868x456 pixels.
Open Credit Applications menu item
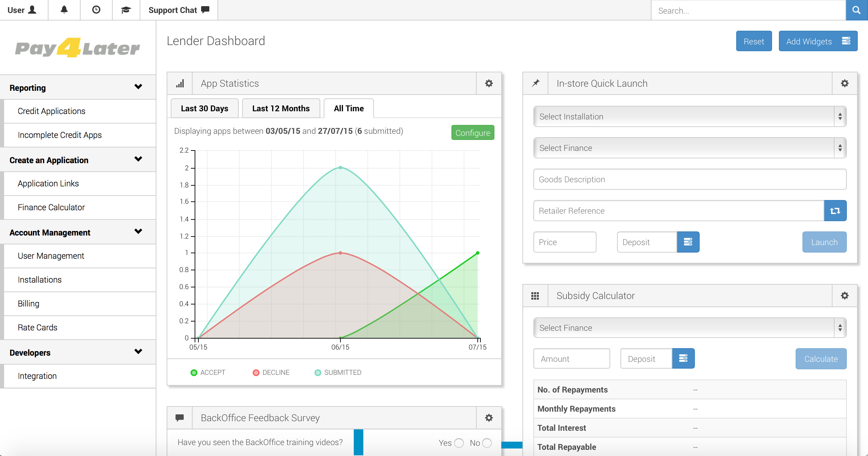(x=52, y=111)
